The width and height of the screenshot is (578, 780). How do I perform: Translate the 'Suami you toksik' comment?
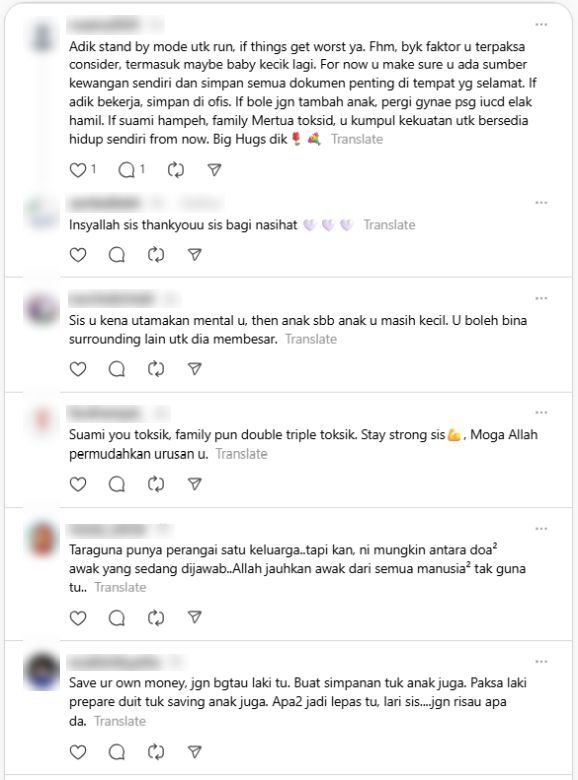[241, 454]
